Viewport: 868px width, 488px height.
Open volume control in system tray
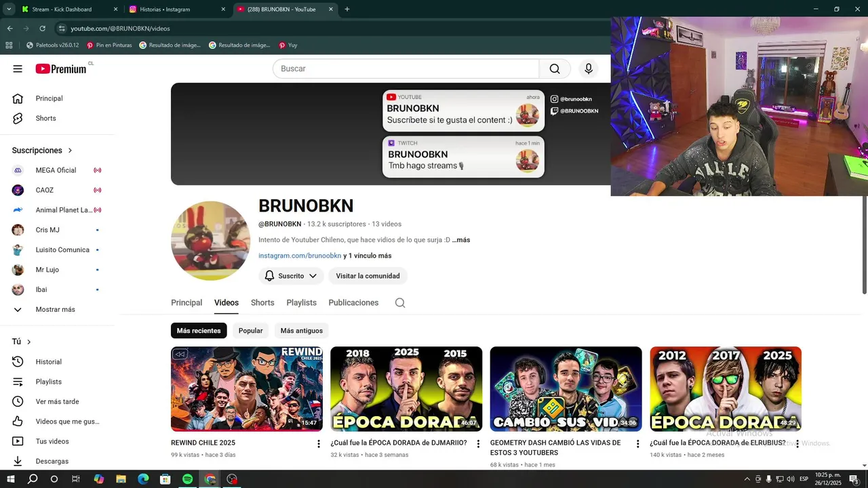pyautogui.click(x=790, y=479)
